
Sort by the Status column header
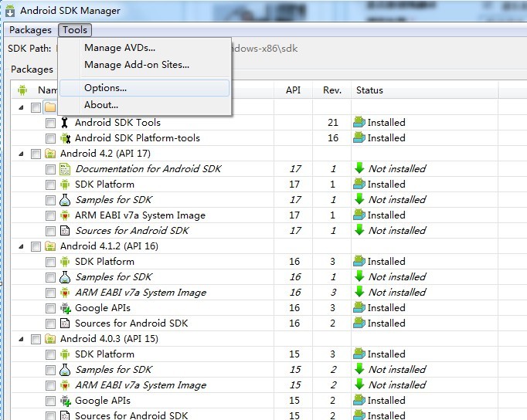425,90
